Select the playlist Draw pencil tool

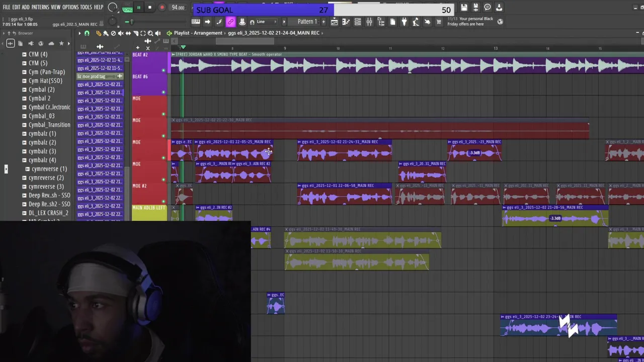99,33
